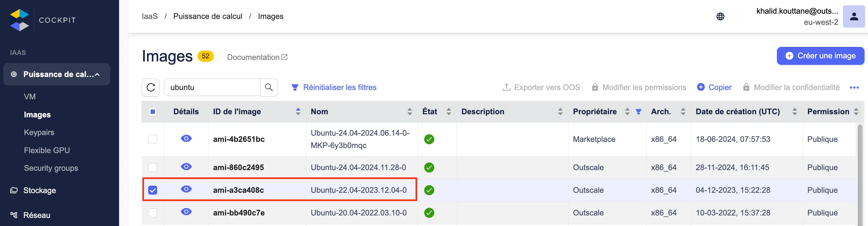Click the Propriétaire column filter icon

point(638,112)
